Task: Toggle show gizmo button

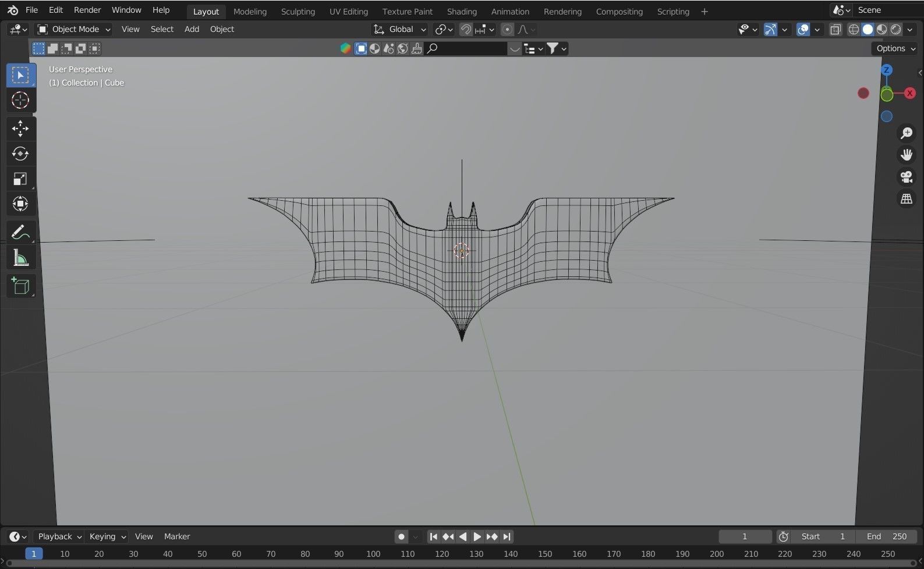Action: pyautogui.click(x=770, y=29)
